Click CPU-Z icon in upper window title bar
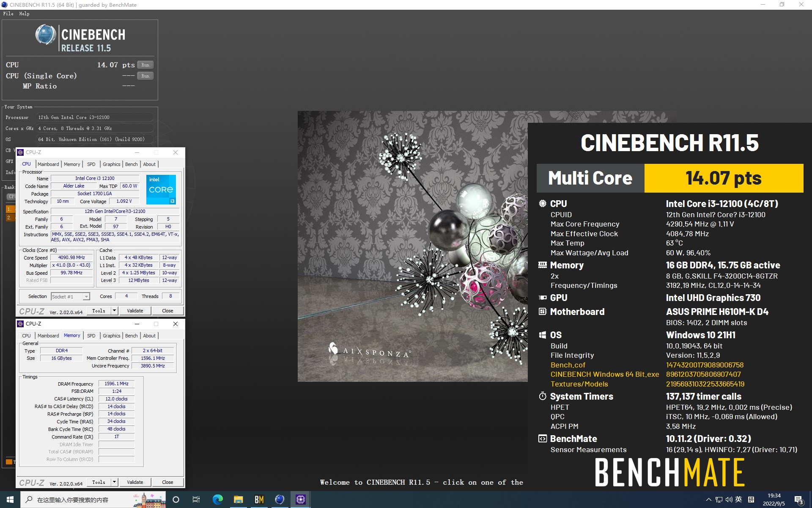 pos(20,152)
